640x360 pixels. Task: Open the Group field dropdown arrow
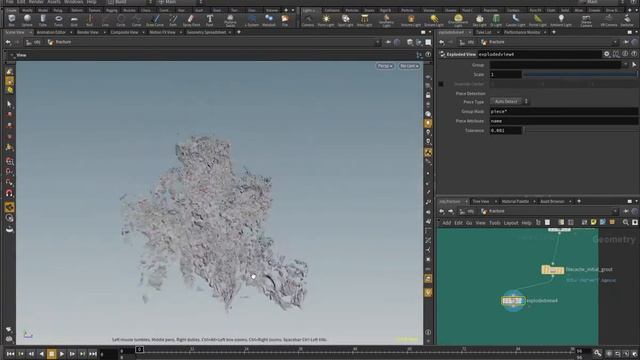click(x=625, y=64)
